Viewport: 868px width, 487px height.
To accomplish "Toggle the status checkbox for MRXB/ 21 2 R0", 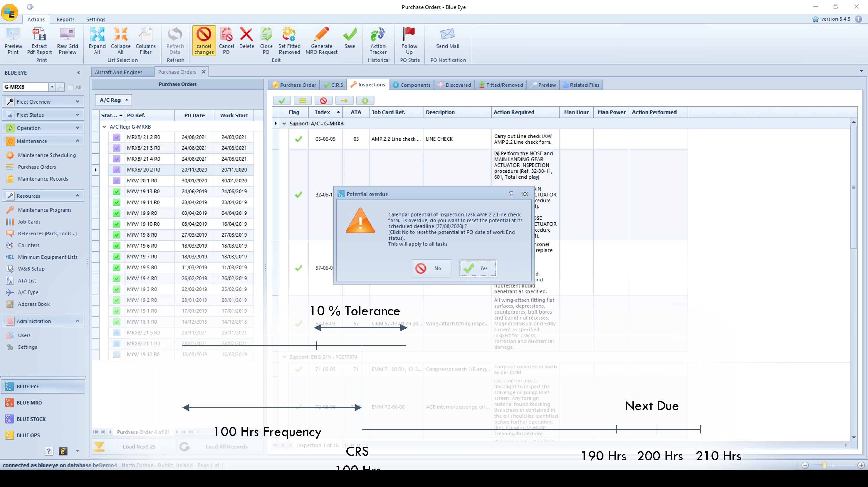I will [x=117, y=137].
